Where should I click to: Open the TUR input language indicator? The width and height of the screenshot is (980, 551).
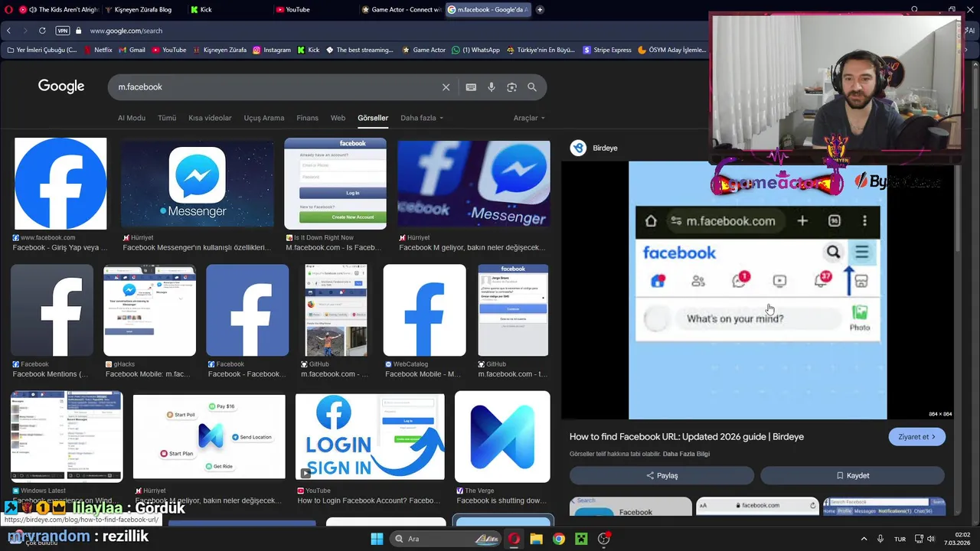click(x=900, y=539)
